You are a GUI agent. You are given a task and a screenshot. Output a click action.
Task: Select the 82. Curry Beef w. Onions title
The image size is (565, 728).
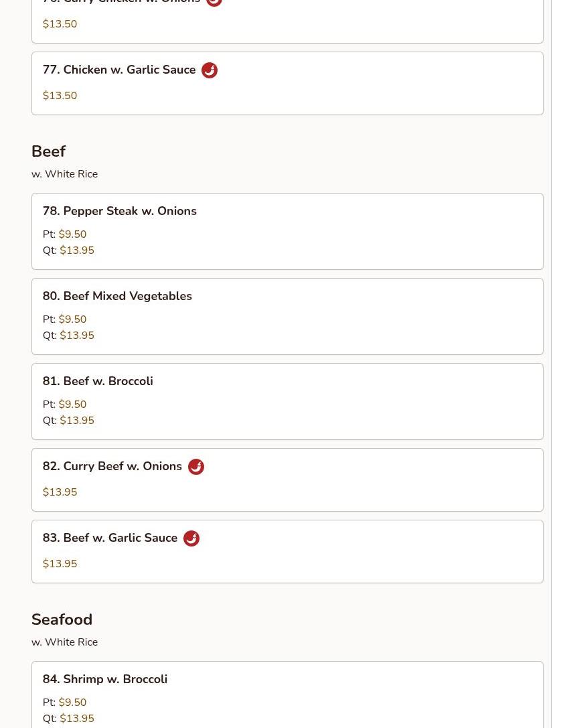pyautogui.click(x=112, y=466)
